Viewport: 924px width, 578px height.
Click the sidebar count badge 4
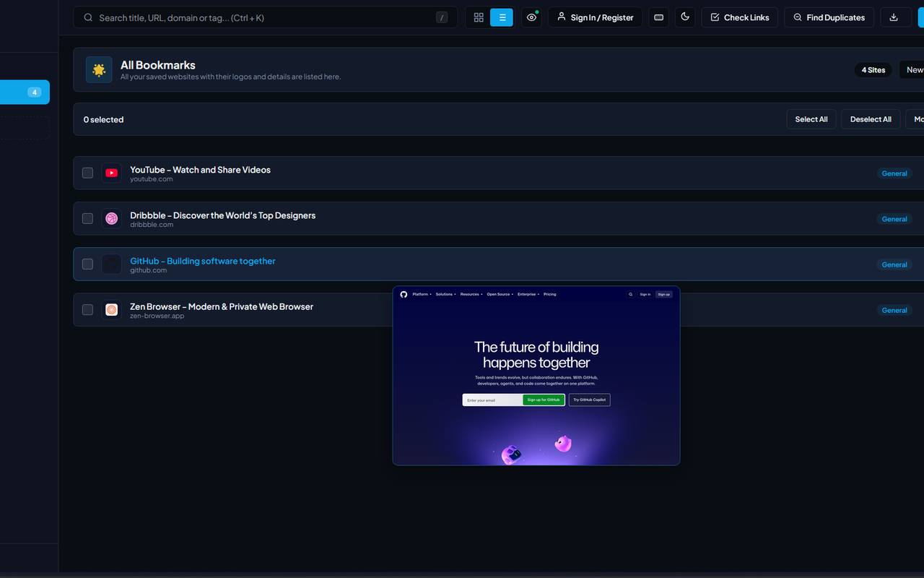click(34, 92)
